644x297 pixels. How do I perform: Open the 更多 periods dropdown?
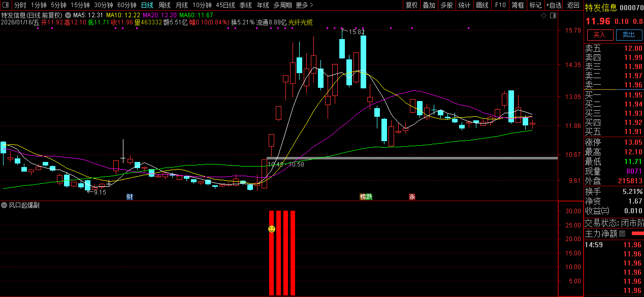(x=304, y=5)
